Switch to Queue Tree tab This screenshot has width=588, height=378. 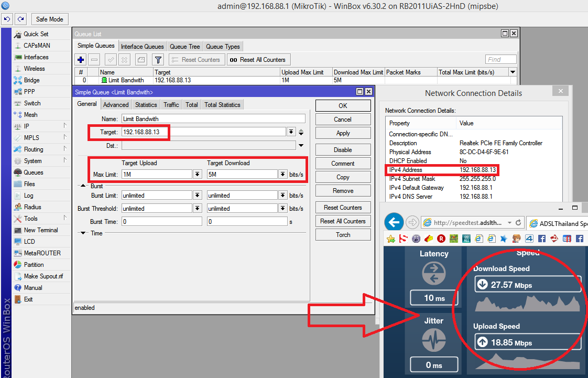click(184, 47)
